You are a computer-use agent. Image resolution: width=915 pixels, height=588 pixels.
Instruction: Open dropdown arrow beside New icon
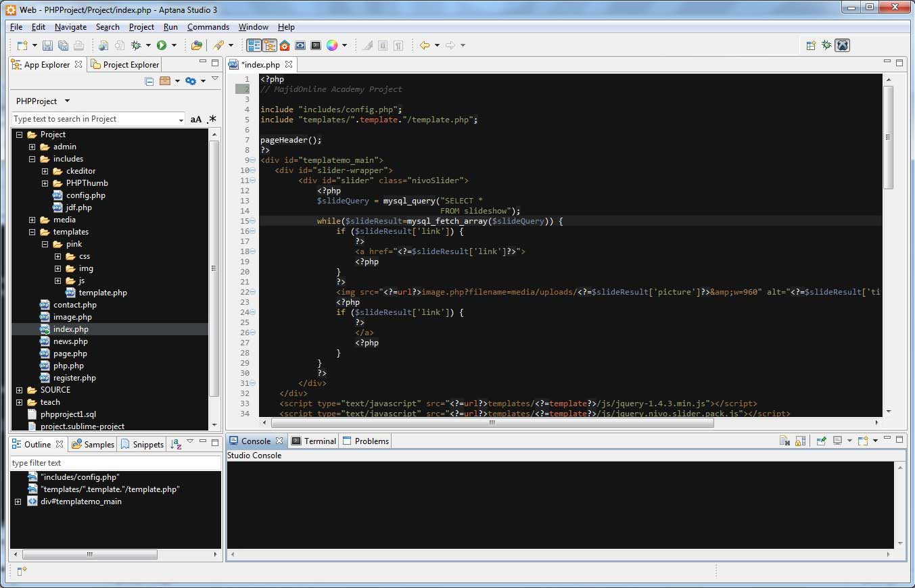[34, 45]
